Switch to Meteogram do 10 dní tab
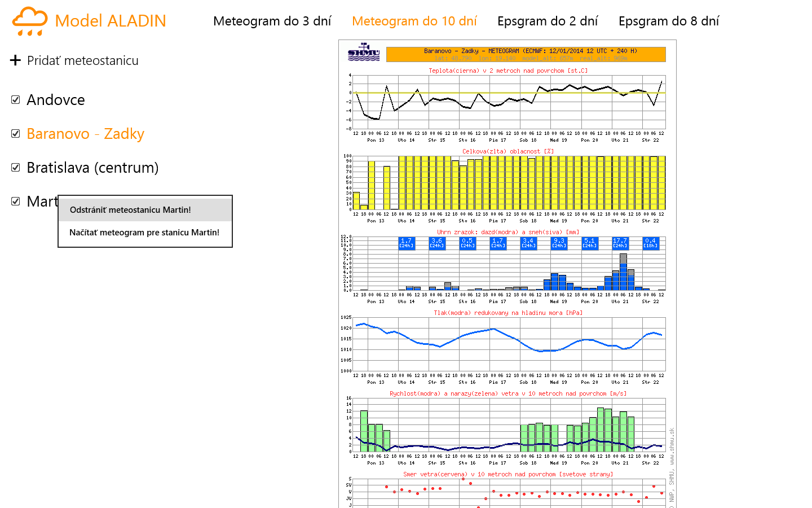 tap(414, 21)
